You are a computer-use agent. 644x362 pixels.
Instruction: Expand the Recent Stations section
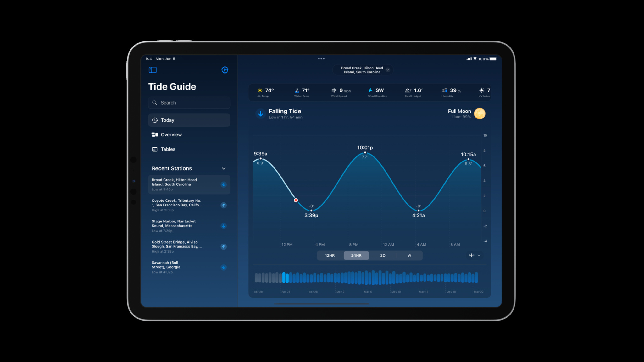225,168
